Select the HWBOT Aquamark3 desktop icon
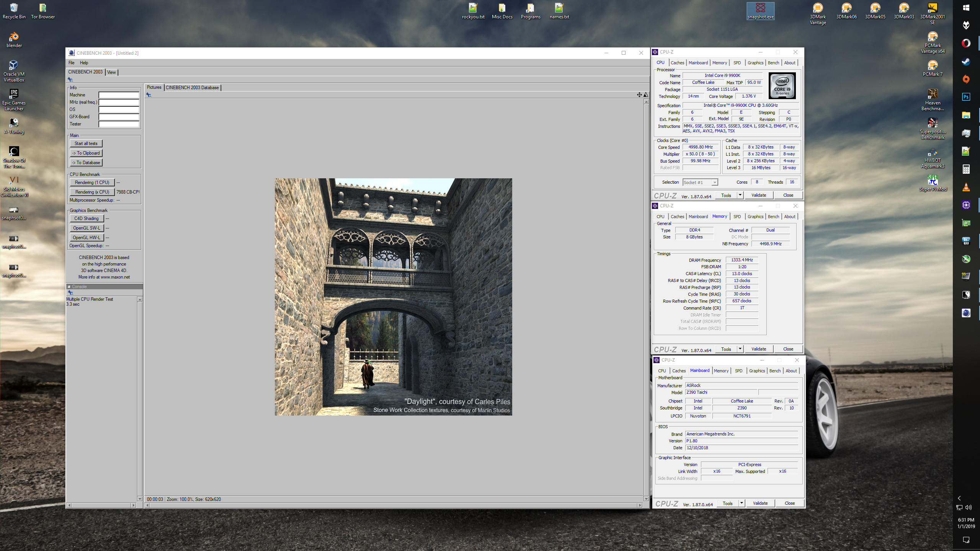 click(x=933, y=157)
